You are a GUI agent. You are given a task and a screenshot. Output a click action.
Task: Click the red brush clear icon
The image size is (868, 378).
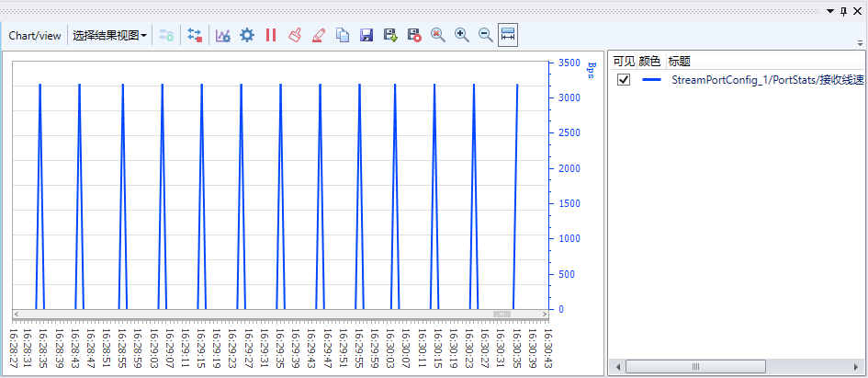tap(295, 35)
